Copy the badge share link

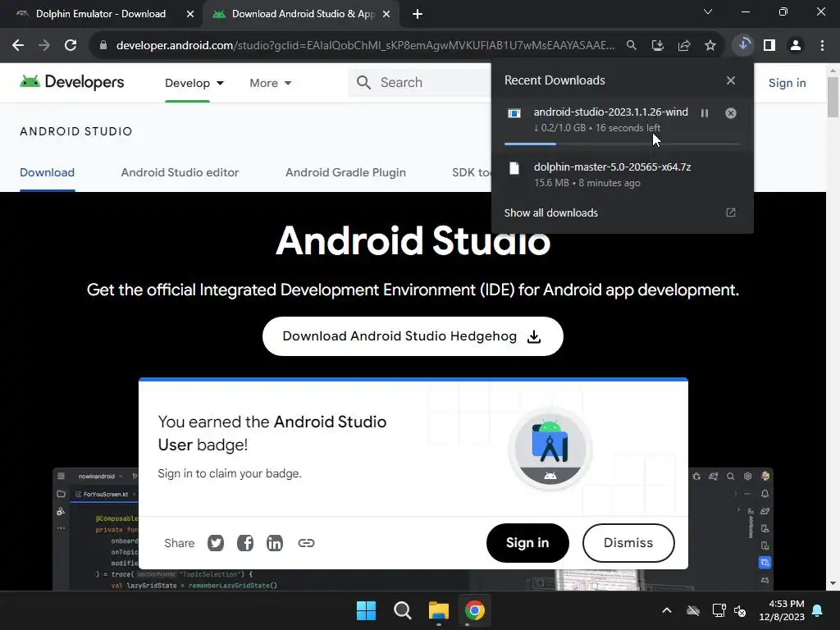tap(306, 543)
